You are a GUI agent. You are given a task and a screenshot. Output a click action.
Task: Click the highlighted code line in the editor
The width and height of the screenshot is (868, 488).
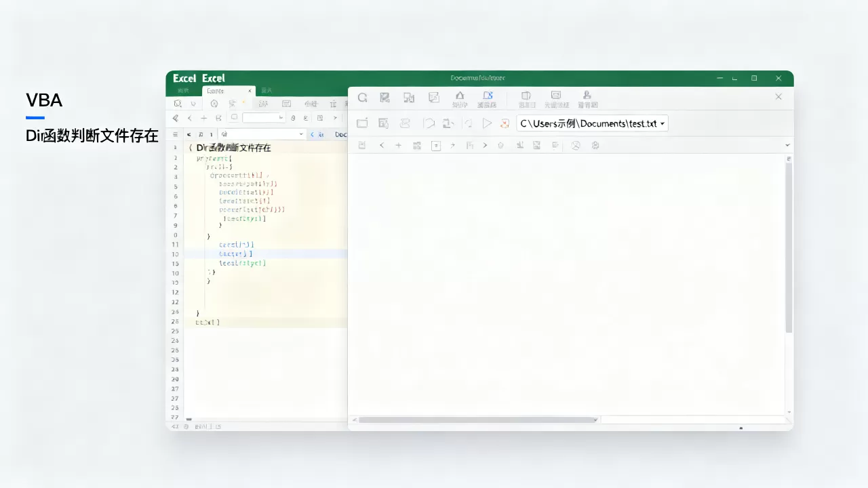(265, 253)
